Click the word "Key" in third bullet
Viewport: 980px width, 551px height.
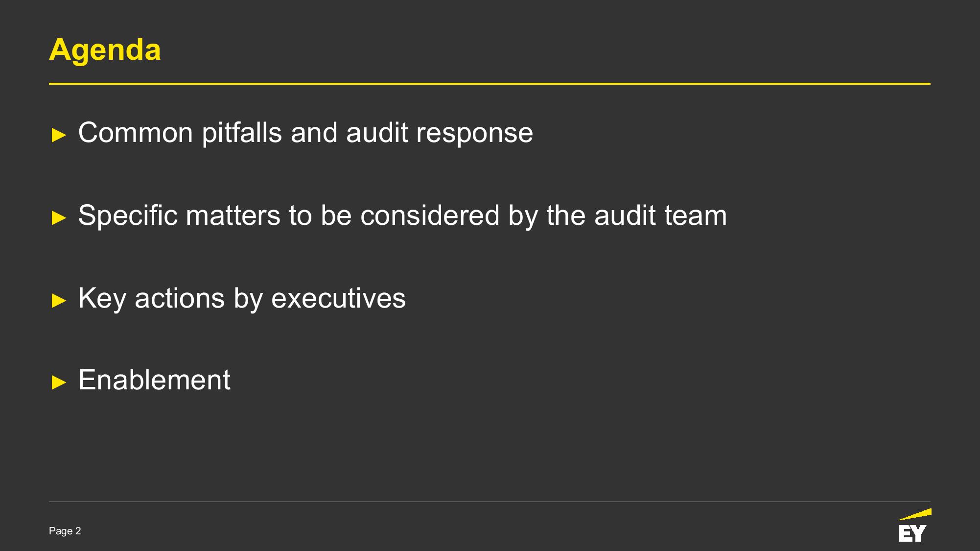tap(102, 298)
